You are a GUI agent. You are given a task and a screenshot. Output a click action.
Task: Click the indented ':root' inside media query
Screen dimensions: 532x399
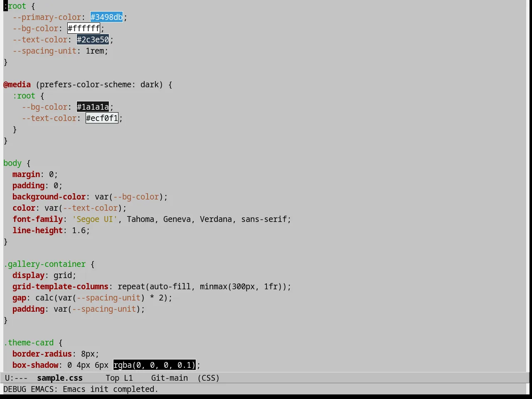coord(24,96)
